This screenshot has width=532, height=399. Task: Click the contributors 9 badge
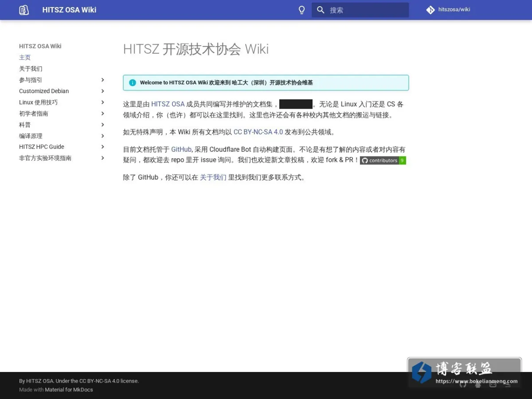point(383,160)
